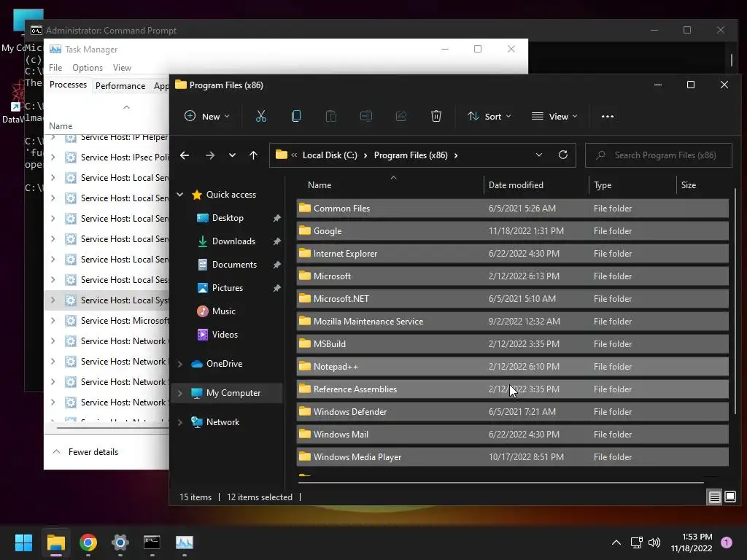This screenshot has width=747, height=560.
Task: Select the MSBuild folder
Action: (513, 344)
